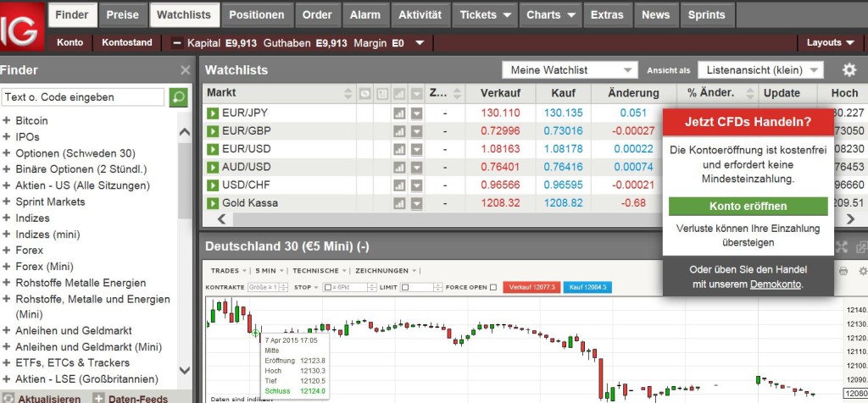This screenshot has height=403, width=868.
Task: Open the green deal ticket arrow for USD/CHF
Action: (x=213, y=185)
